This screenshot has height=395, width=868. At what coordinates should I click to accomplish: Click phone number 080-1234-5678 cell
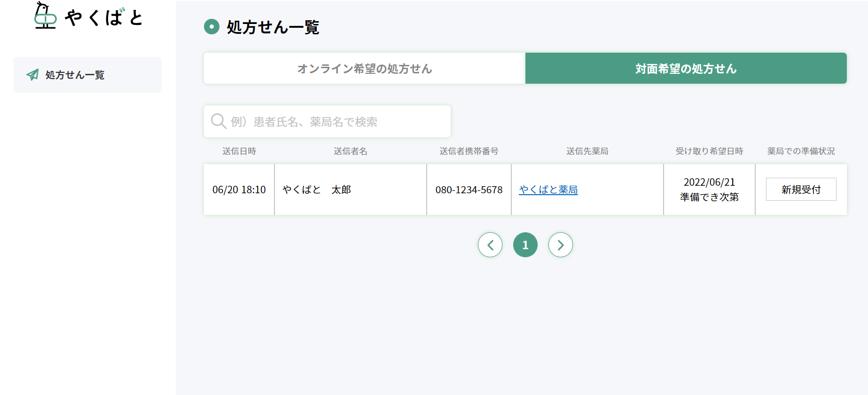469,190
